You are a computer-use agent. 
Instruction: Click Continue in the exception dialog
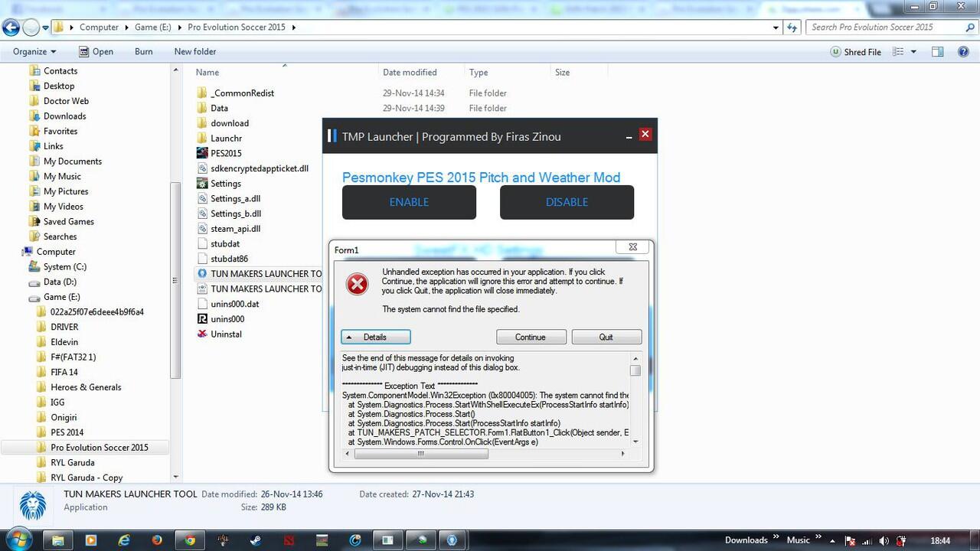click(531, 337)
